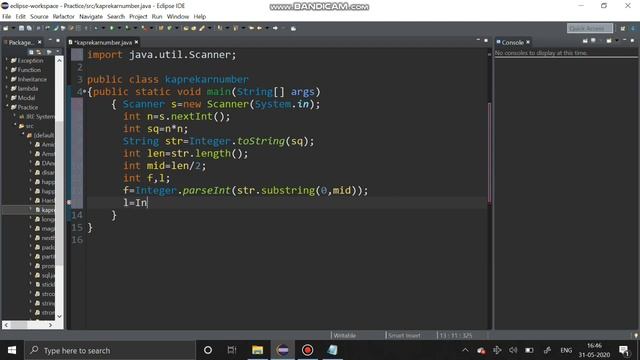Viewport: 640px width, 360px height.
Task: Click Collapse All in Package Explorer
Action: (x=31, y=52)
